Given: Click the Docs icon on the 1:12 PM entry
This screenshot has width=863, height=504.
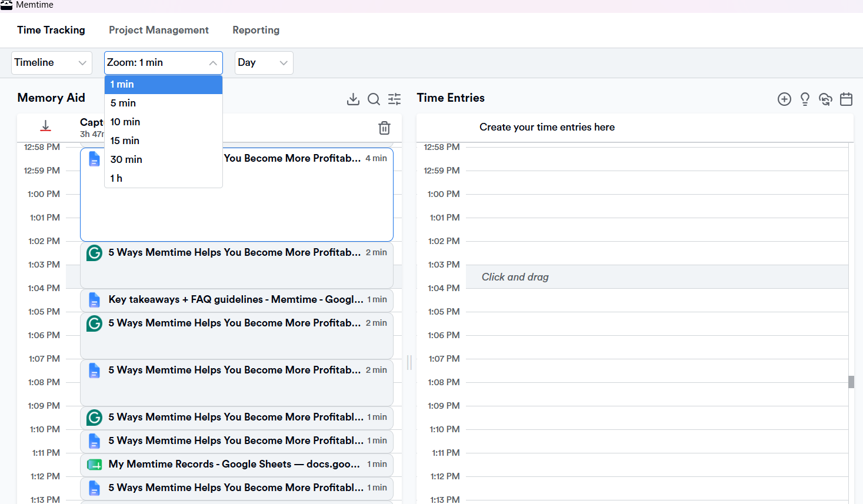Looking at the screenshot, I should (94, 488).
